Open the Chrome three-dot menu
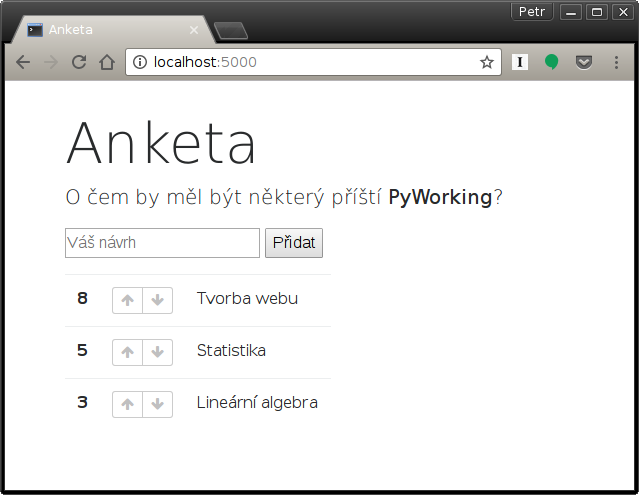The image size is (639, 495). [x=616, y=62]
